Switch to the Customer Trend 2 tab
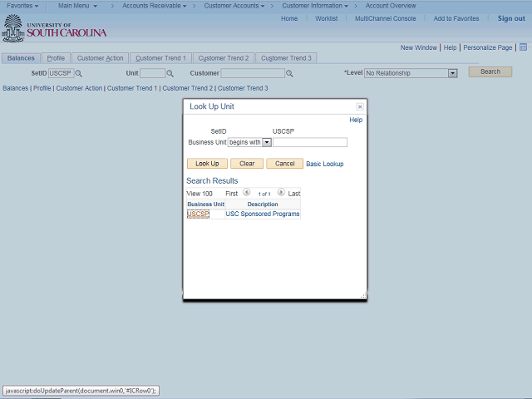This screenshot has width=532, height=399. tap(224, 58)
